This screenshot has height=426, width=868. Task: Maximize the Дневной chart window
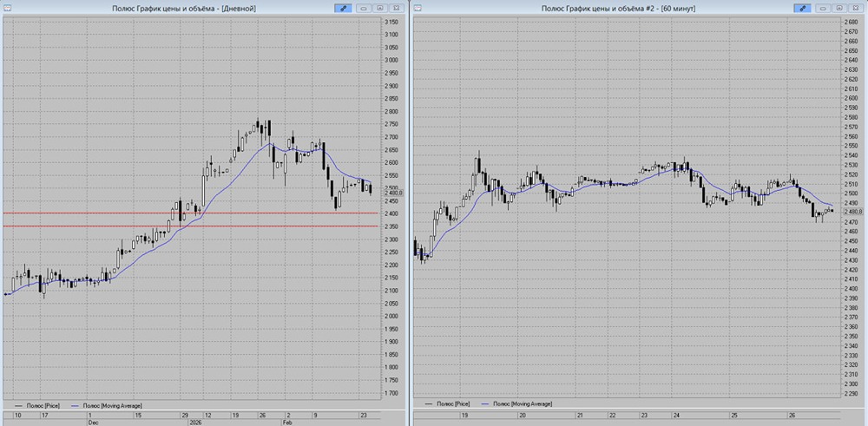pos(380,8)
